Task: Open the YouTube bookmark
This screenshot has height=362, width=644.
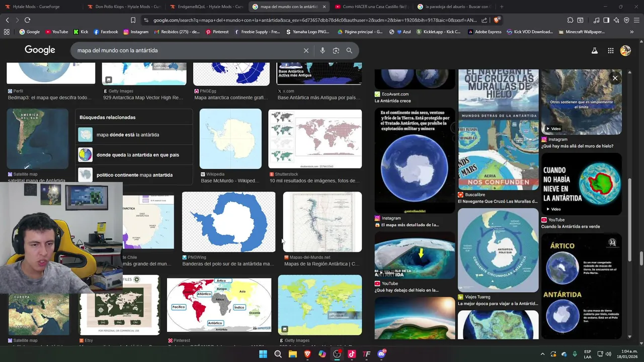Action: click(56, 32)
